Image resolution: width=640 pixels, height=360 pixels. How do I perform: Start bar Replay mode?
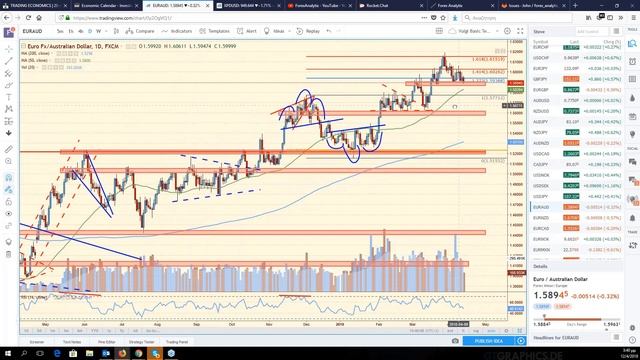pyautogui.click(x=308, y=31)
